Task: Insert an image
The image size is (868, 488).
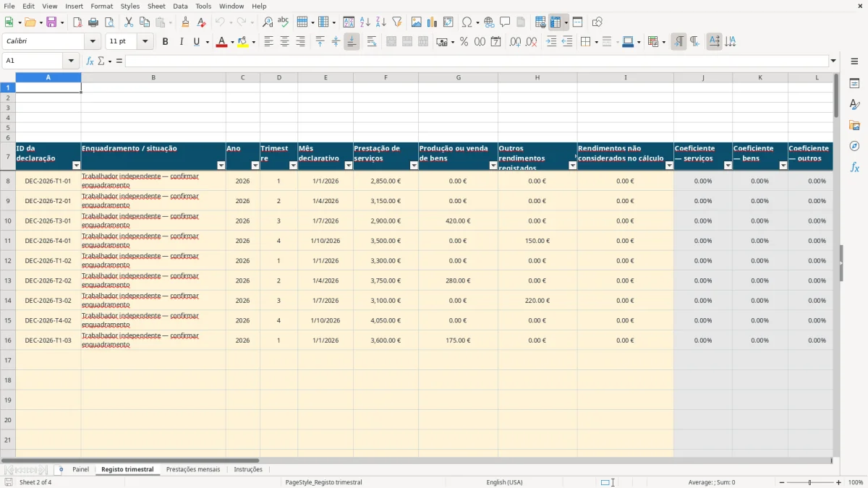Action: click(x=417, y=22)
